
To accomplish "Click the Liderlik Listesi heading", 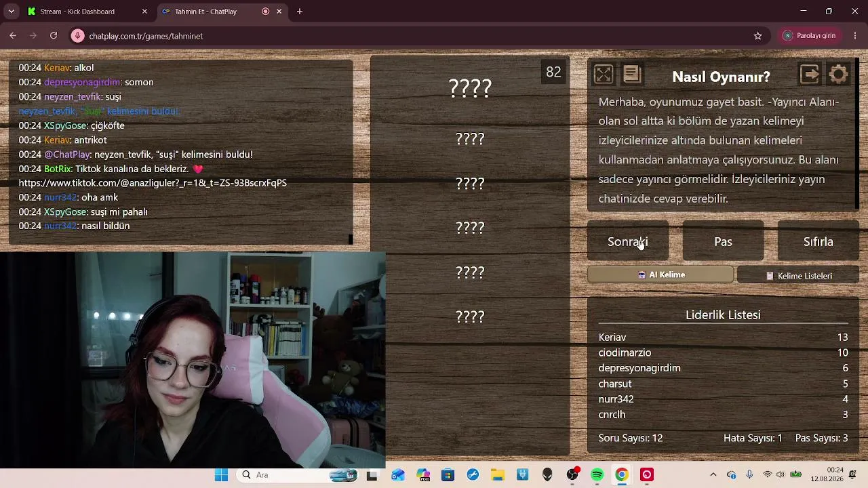I will [x=723, y=315].
